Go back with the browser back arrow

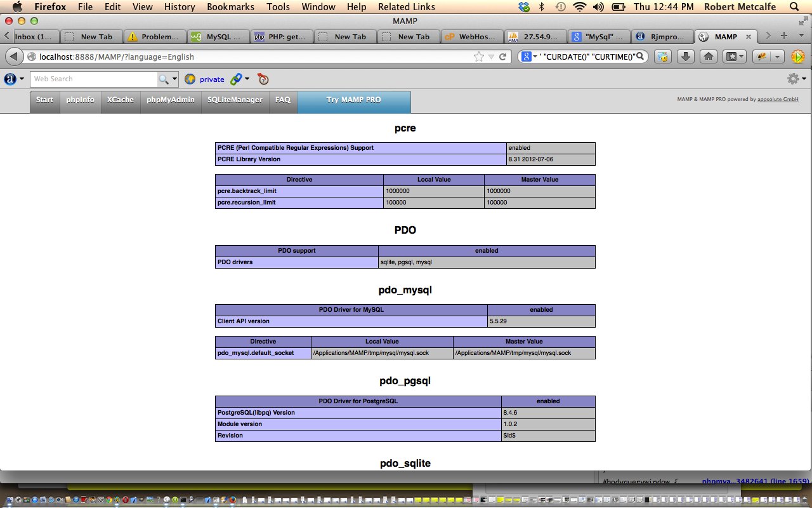pyautogui.click(x=13, y=57)
